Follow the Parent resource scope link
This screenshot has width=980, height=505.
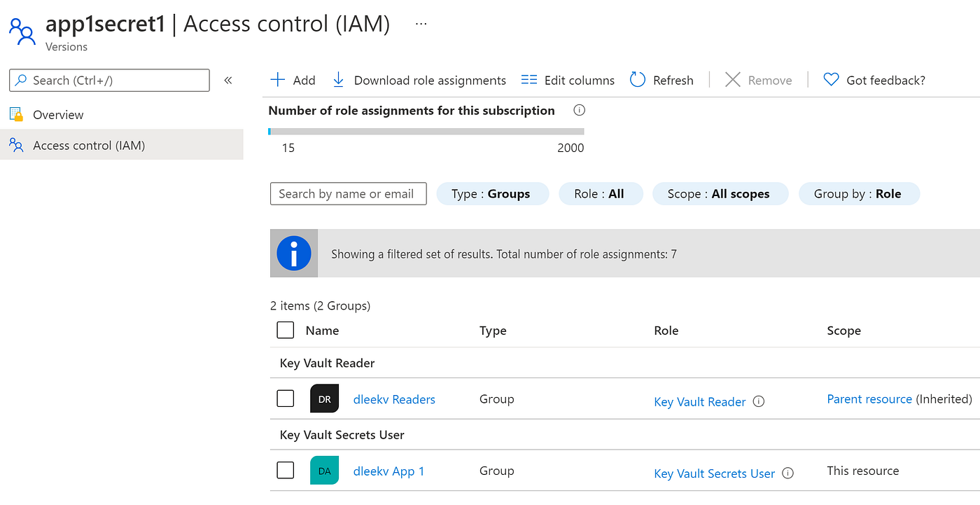point(869,399)
